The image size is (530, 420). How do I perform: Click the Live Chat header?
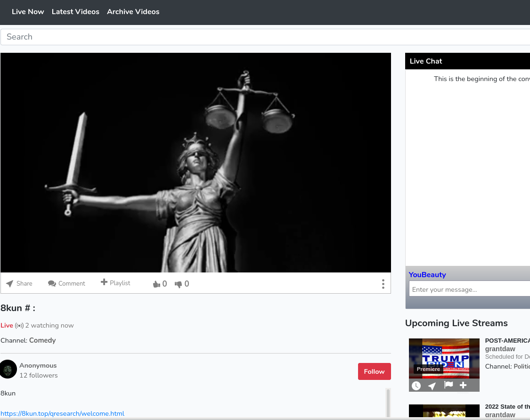tap(467, 61)
